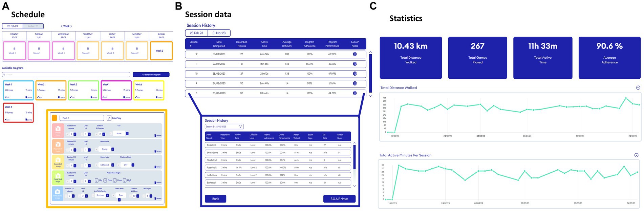Click the Edit pencil on Week 5 program

tap(7, 97)
